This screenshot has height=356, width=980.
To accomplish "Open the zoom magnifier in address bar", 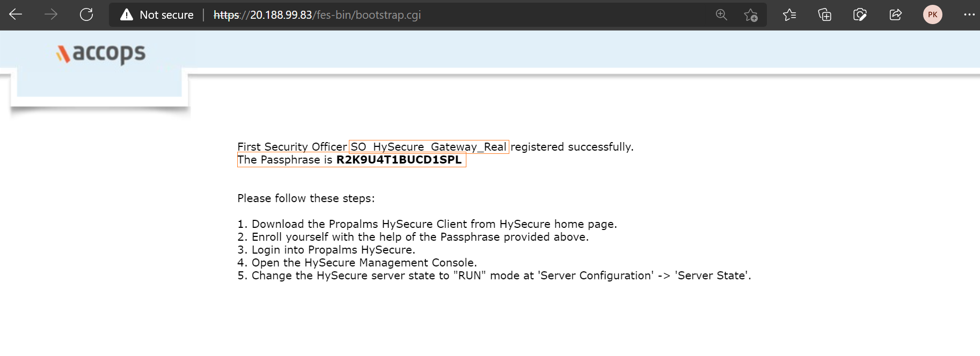I will (721, 15).
